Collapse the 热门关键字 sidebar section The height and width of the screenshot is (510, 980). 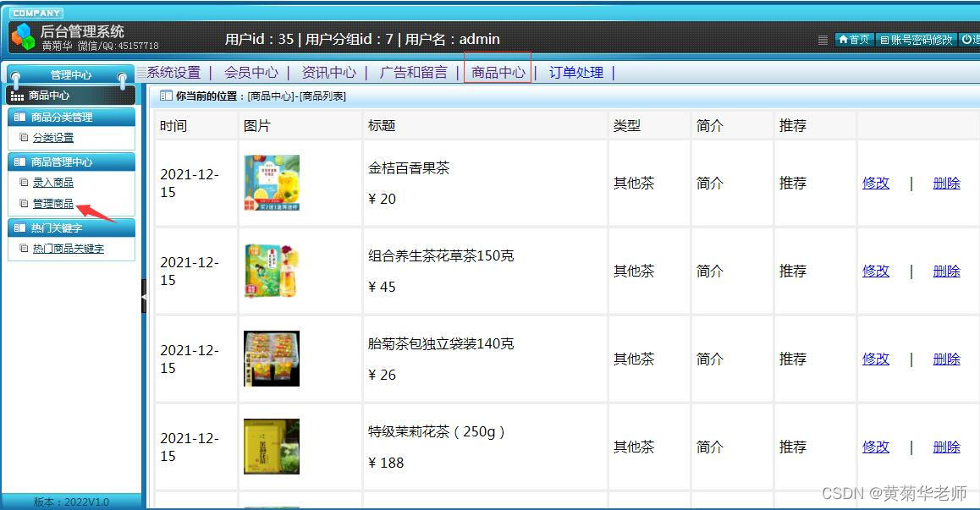click(x=71, y=228)
